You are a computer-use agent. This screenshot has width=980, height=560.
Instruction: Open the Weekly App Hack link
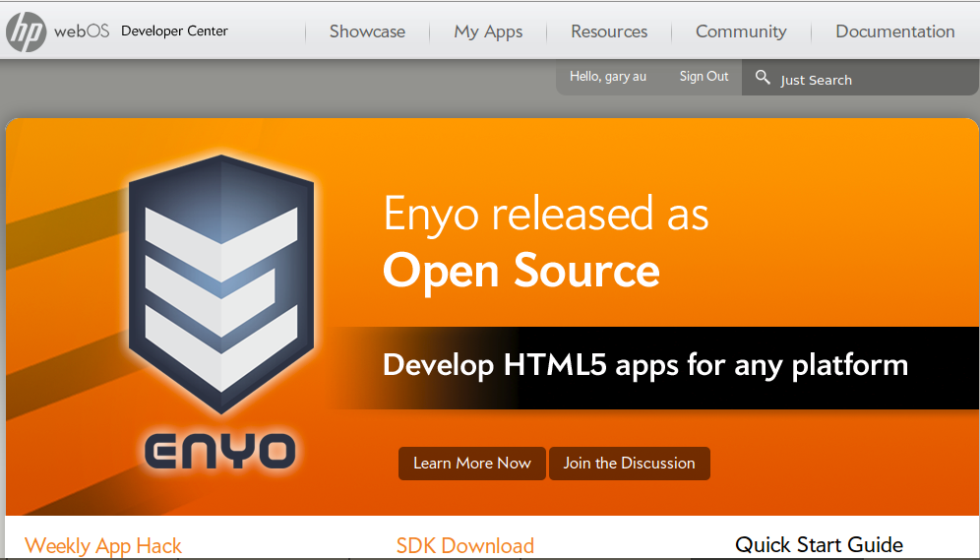(x=103, y=545)
